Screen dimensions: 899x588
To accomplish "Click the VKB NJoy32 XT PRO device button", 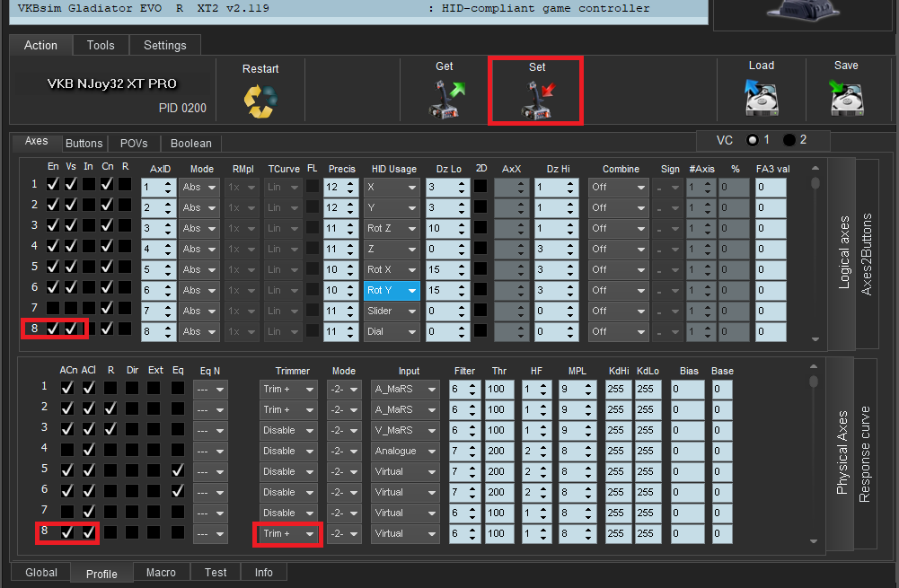I will coord(112,83).
